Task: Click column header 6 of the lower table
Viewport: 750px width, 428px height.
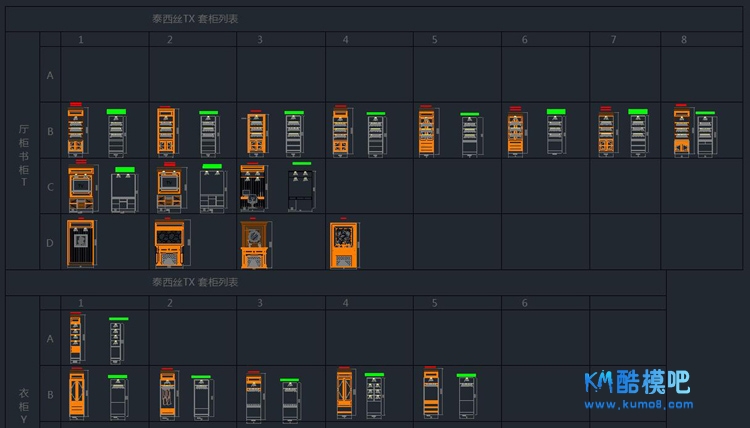Action: (525, 303)
